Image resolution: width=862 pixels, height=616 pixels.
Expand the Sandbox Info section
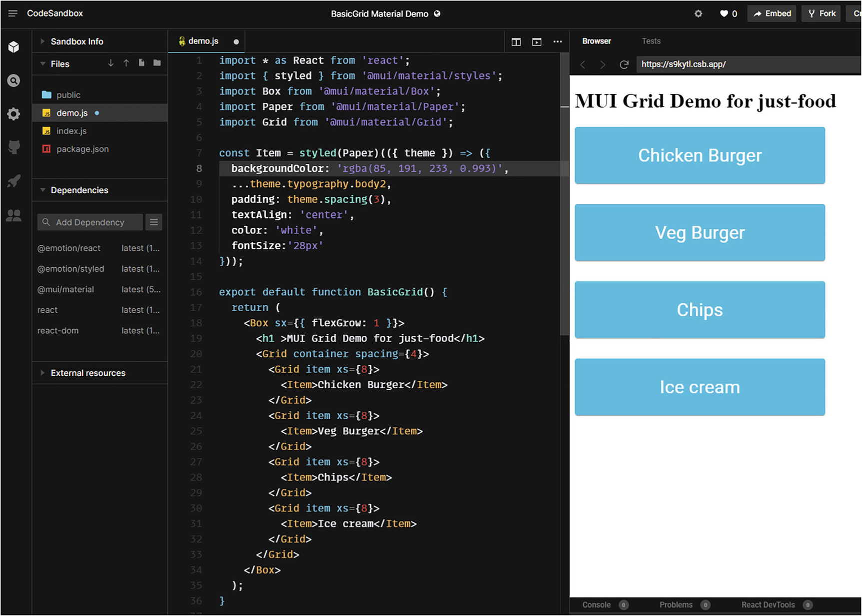point(76,41)
